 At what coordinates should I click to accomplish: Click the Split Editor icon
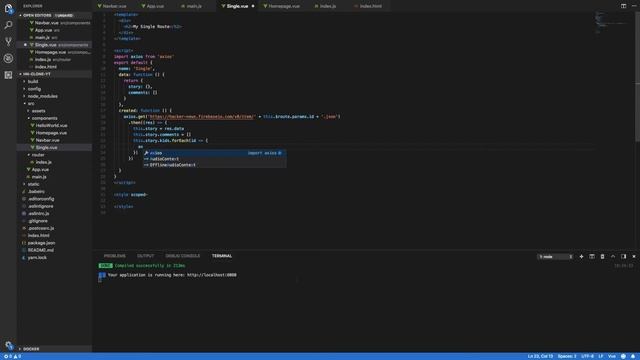(623, 6)
